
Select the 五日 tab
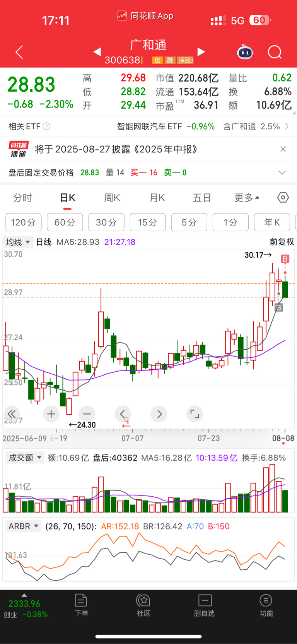tap(202, 198)
